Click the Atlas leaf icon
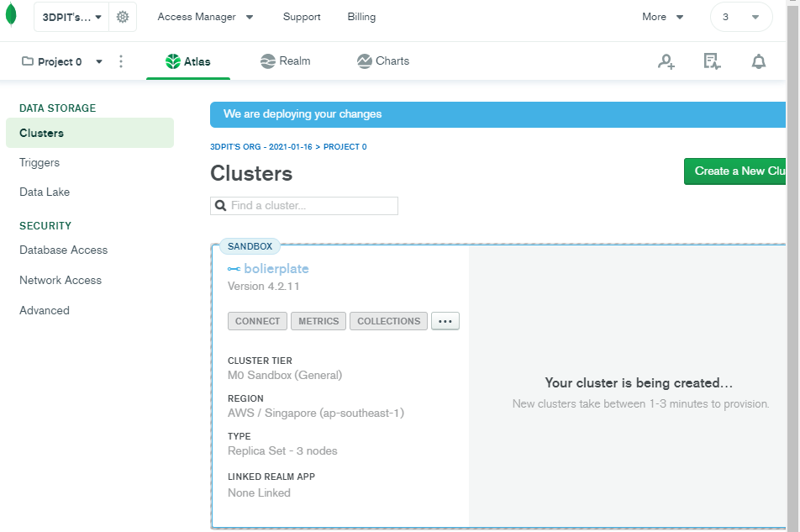The image size is (800, 532). 173,61
